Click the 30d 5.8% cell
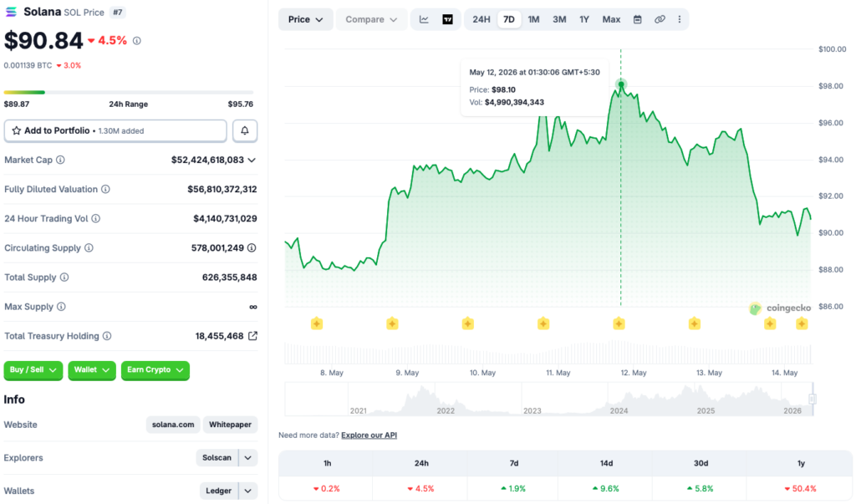 coord(700,489)
